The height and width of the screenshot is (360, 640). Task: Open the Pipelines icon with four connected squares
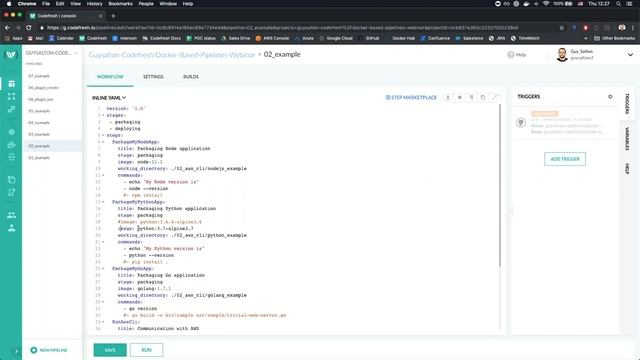click(11, 96)
